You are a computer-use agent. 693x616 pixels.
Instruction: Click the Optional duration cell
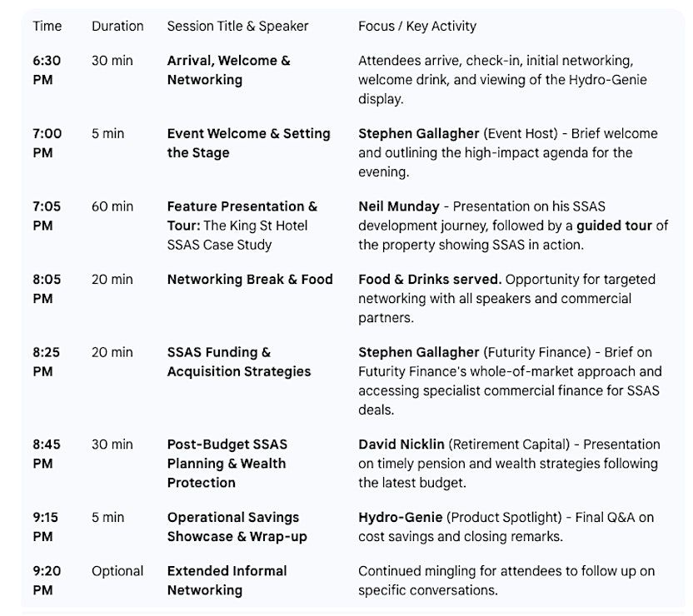(117, 571)
